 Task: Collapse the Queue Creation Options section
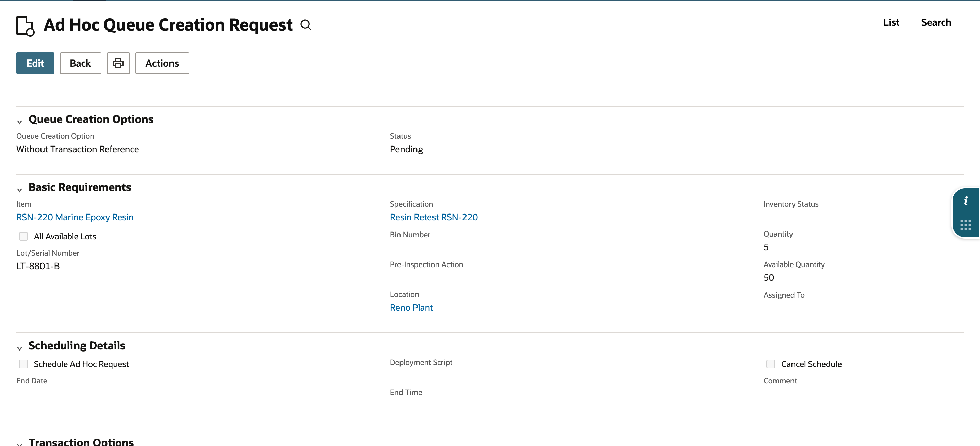click(x=20, y=122)
